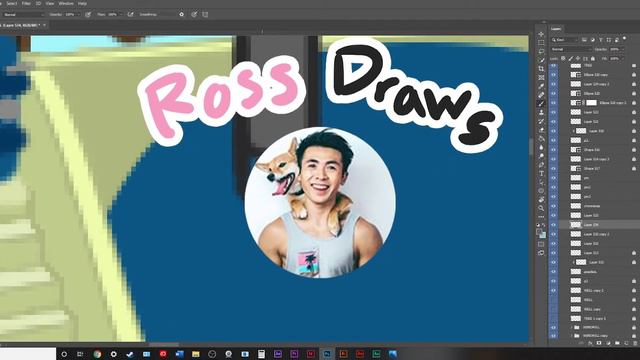Select the Brush tool in the toolbar
Screen dimensions: 640x360
[541, 103]
